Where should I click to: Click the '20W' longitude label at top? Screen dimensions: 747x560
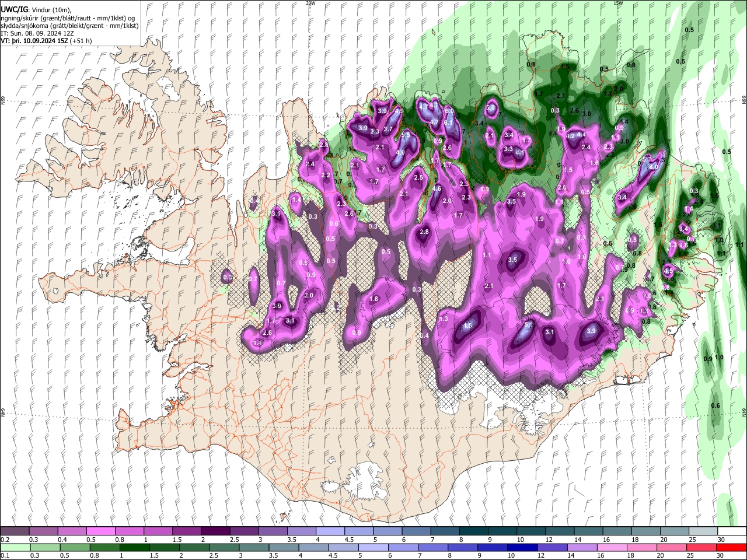pos(310,3)
